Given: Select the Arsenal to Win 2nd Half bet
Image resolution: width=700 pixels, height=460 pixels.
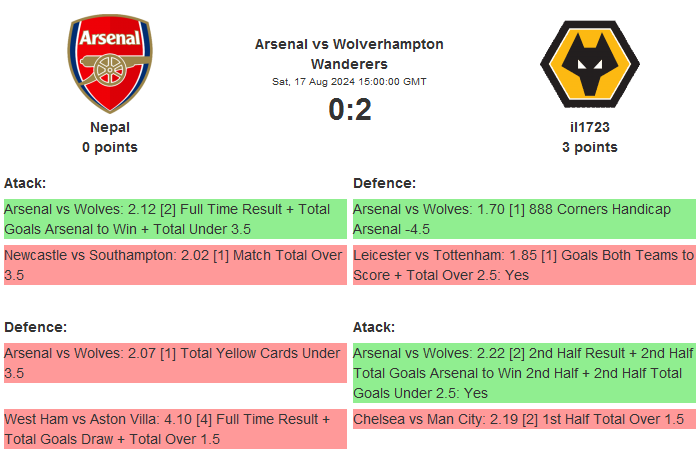Looking at the screenshot, I should pyautogui.click(x=524, y=373).
